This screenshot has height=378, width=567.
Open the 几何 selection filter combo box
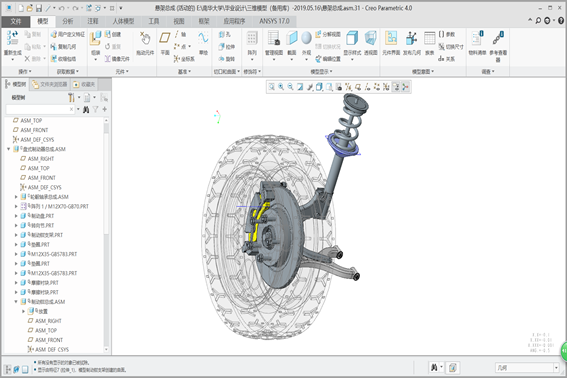(526, 368)
